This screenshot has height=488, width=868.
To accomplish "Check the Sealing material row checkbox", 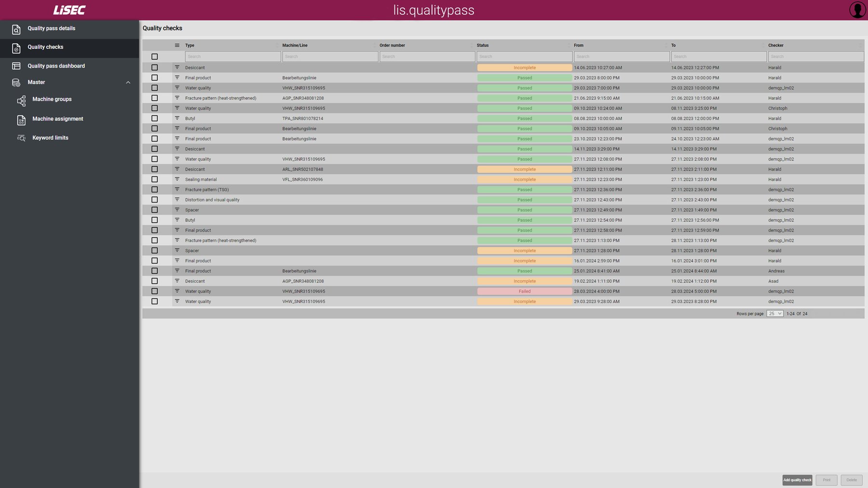I will (x=154, y=179).
